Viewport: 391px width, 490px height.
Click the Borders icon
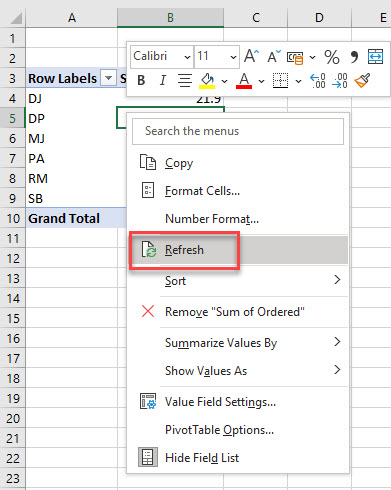(280, 81)
